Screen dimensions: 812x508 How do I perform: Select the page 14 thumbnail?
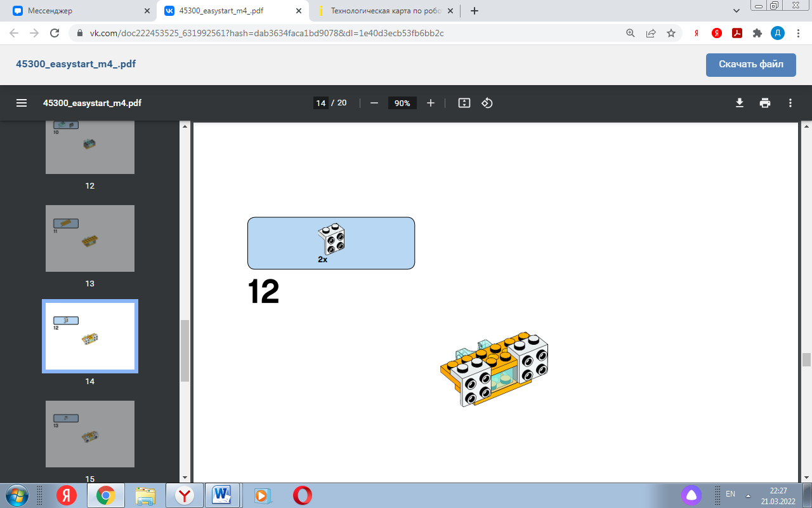90,336
